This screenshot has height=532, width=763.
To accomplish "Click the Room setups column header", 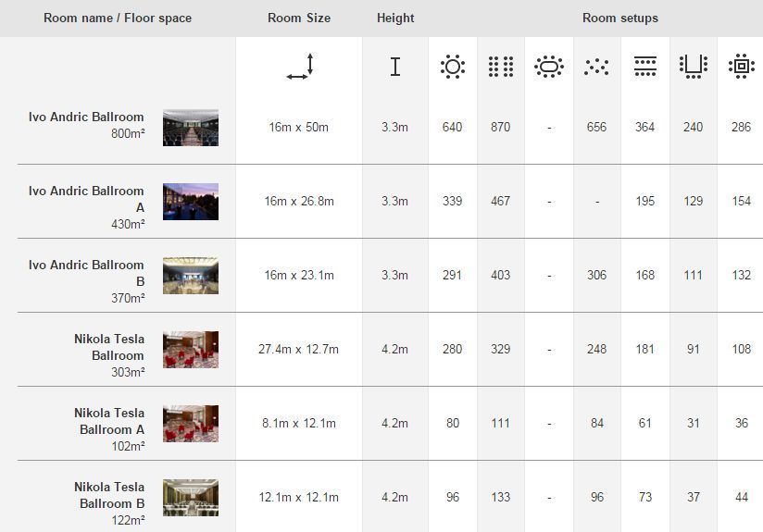I will point(620,18).
